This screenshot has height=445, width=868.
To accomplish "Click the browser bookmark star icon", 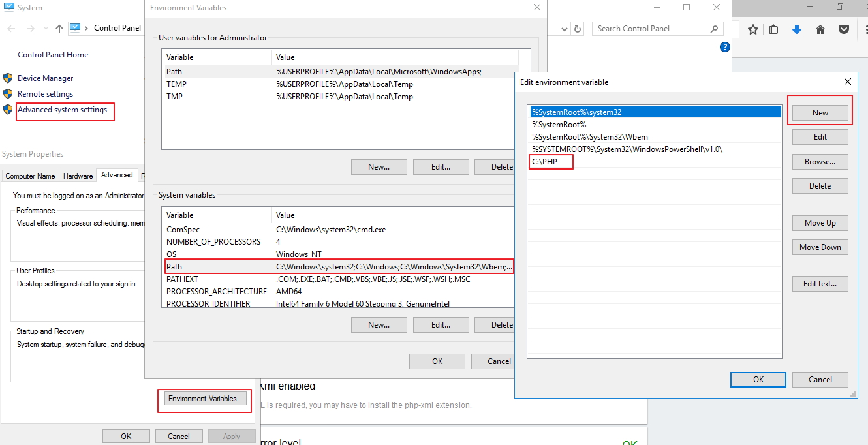I will (753, 29).
